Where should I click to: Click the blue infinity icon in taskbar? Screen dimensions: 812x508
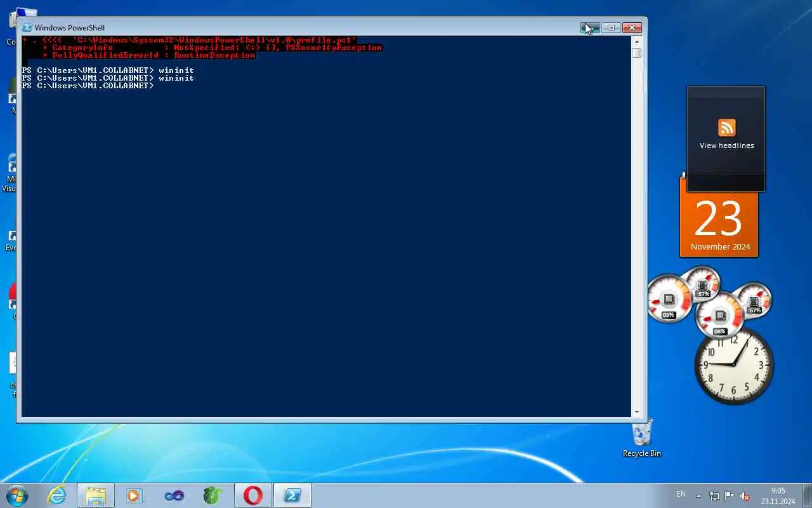[174, 495]
